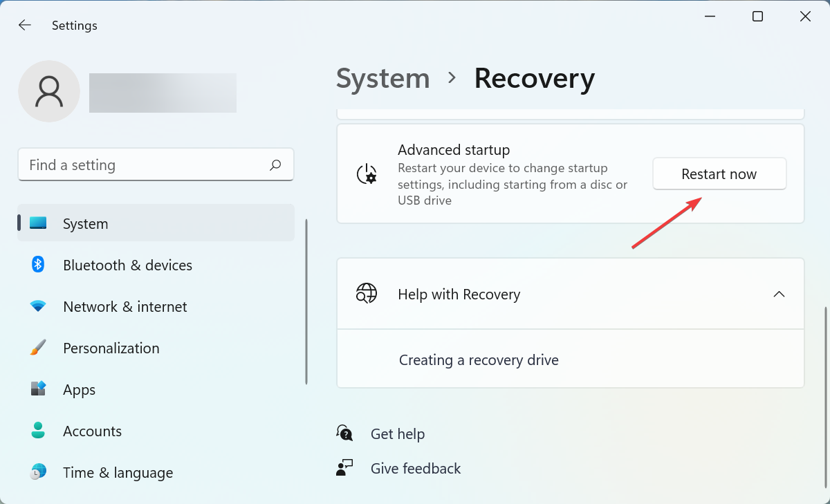
Task: Go to System in breadcrumb
Action: pyautogui.click(x=383, y=78)
